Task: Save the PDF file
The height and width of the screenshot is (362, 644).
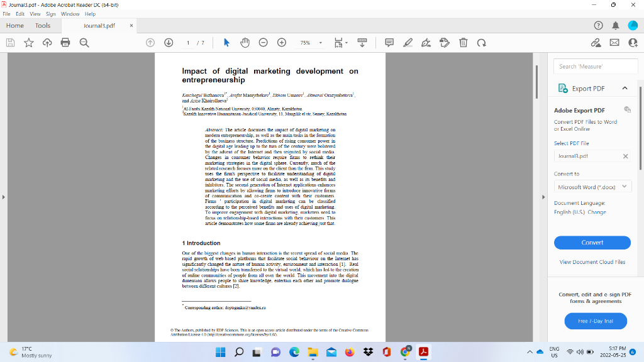Action: point(9,42)
